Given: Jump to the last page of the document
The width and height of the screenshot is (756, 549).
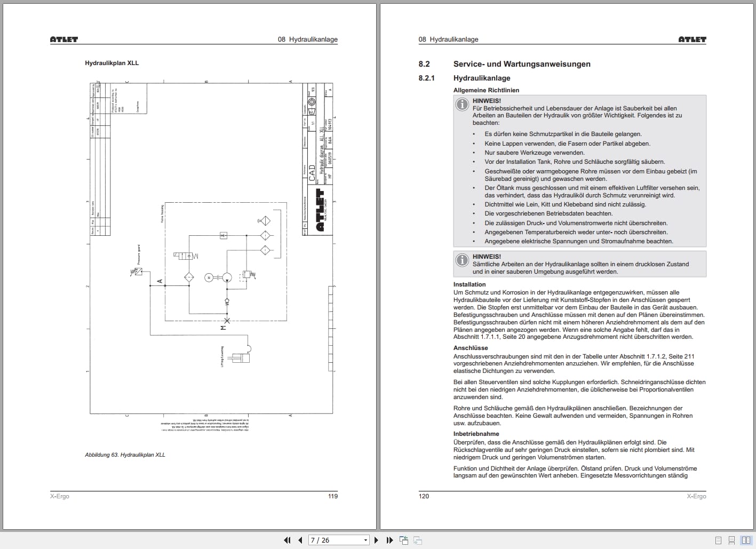Looking at the screenshot, I should tap(390, 540).
